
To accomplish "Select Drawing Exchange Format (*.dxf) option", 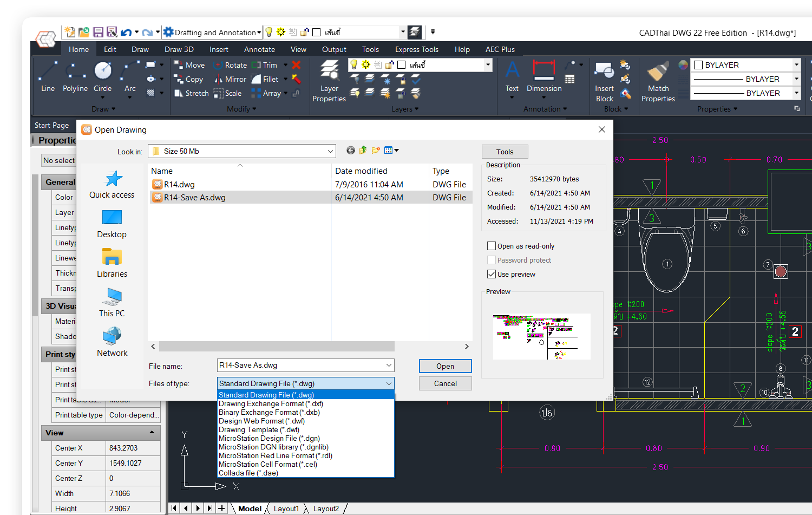I will [x=305, y=403].
